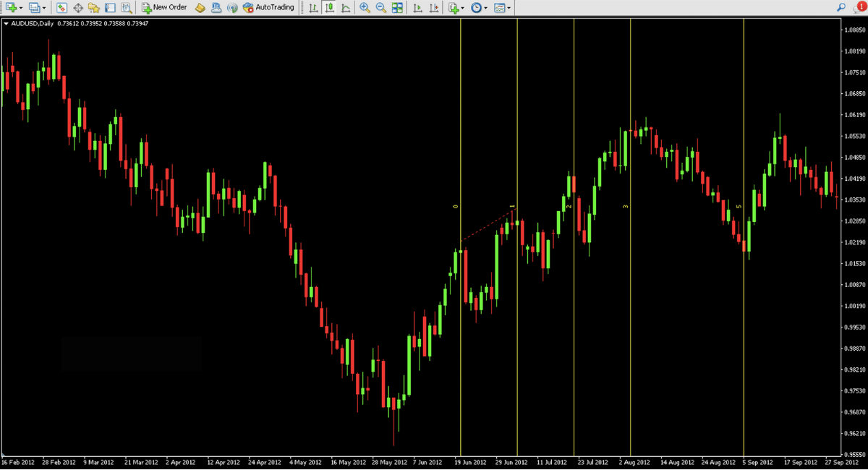Select the candlesticks chart mode
Viewport: 868px width, 470px height.
pyautogui.click(x=329, y=7)
